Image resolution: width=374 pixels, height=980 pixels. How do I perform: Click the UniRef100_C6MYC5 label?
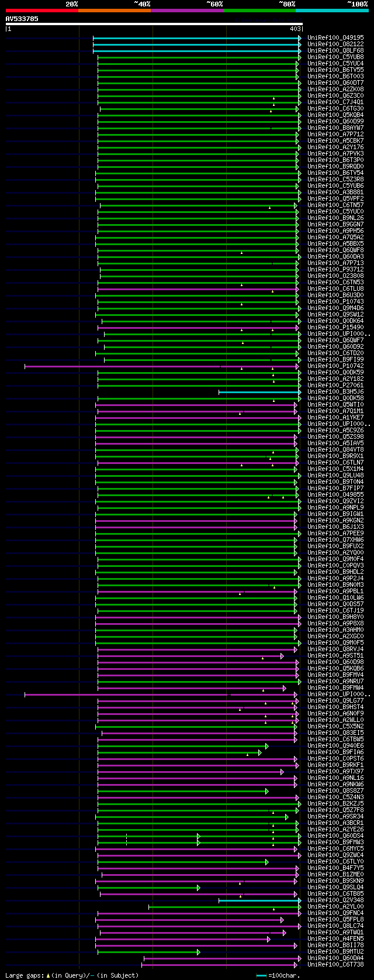(x=335, y=848)
